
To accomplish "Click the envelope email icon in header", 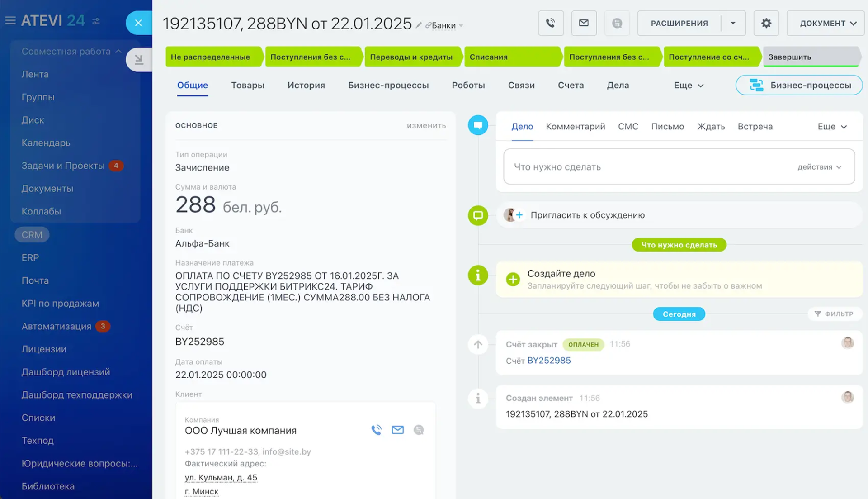I will pyautogui.click(x=584, y=23).
